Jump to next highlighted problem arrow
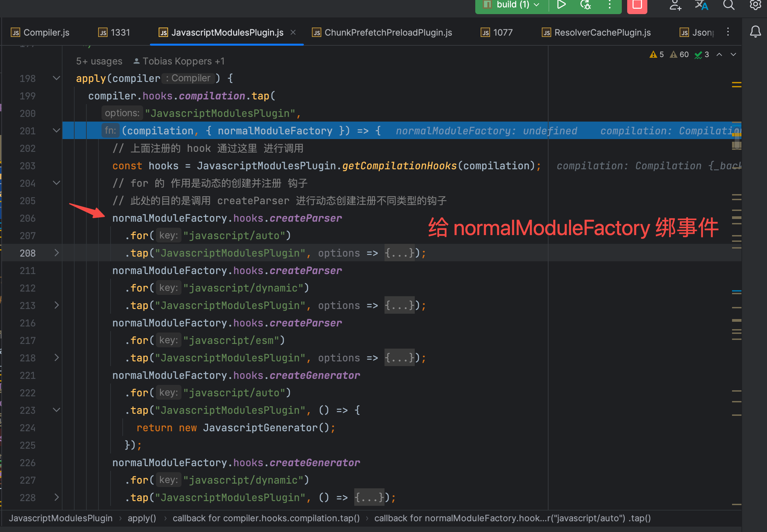The image size is (767, 532). click(733, 54)
